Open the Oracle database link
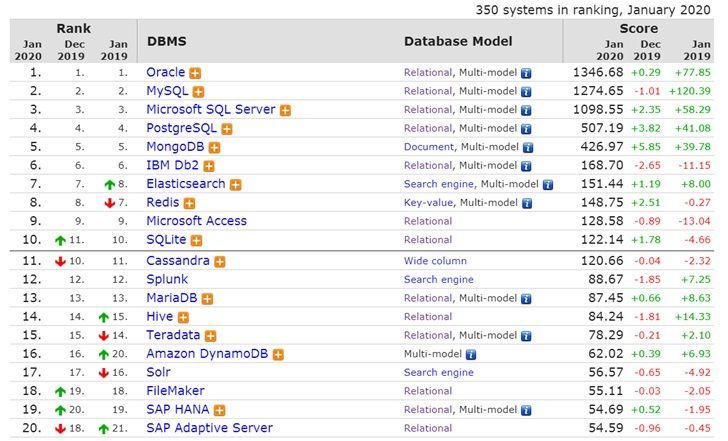The image size is (728, 441). (x=165, y=73)
